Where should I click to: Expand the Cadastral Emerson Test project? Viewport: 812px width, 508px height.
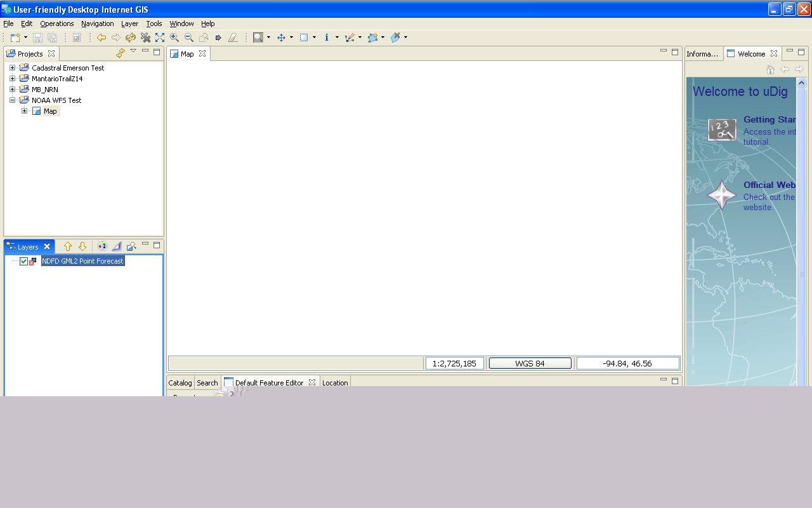coord(12,68)
